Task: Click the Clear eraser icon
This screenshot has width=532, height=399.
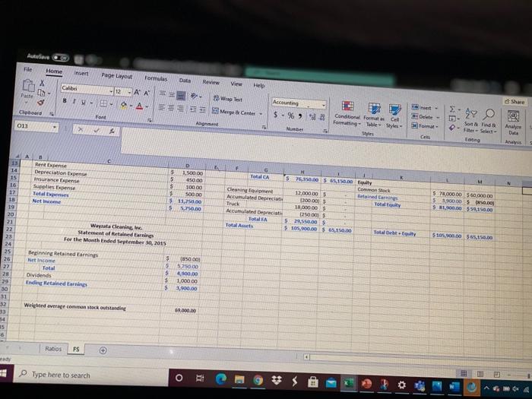Action: point(452,128)
